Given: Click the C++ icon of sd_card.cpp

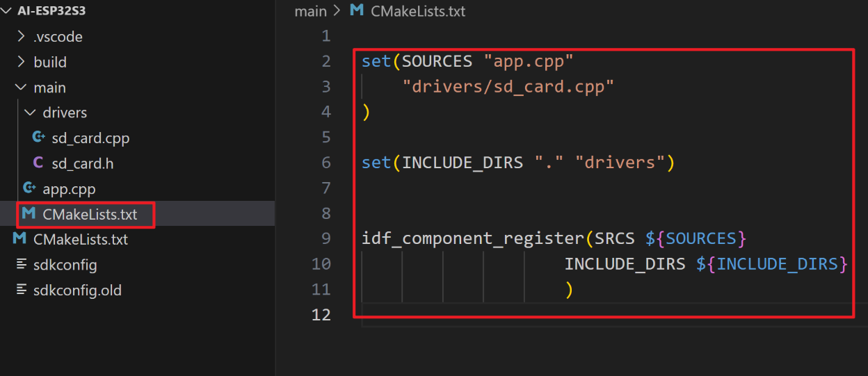Looking at the screenshot, I should tap(39, 138).
